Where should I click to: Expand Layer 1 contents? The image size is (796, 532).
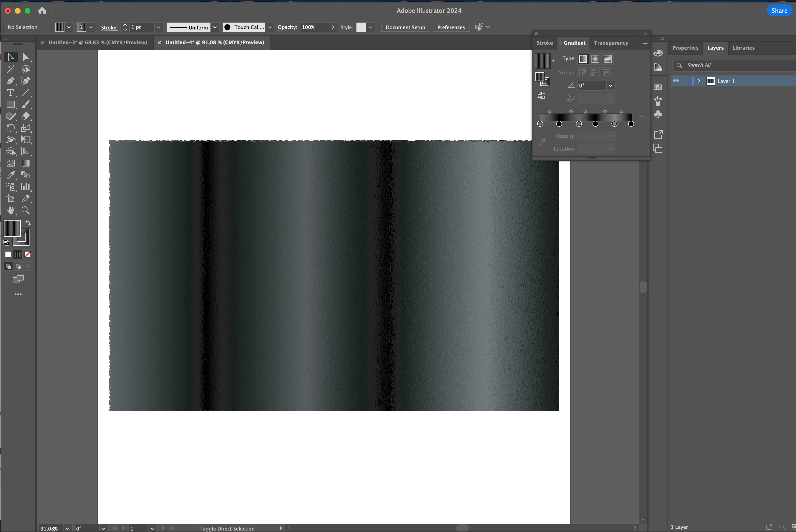click(699, 81)
